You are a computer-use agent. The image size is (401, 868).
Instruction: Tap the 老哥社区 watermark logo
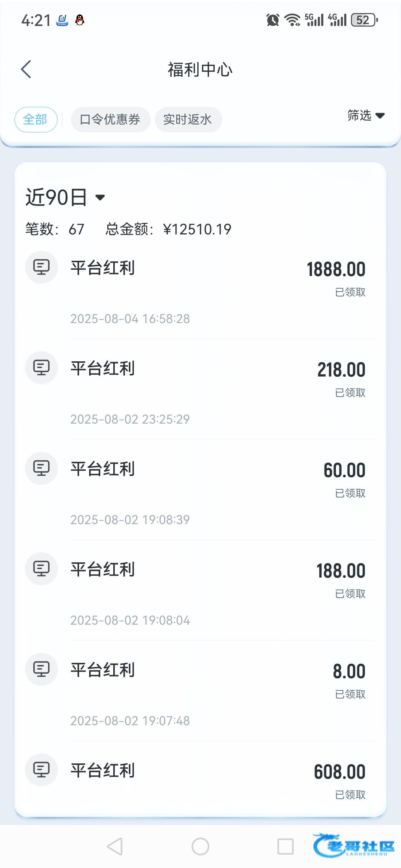(x=353, y=846)
